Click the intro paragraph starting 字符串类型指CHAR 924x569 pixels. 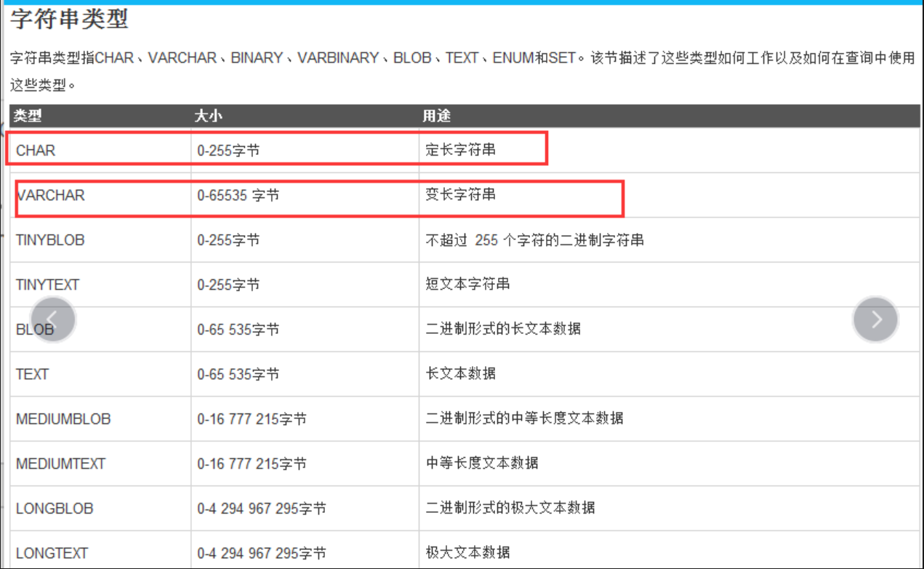click(462, 71)
